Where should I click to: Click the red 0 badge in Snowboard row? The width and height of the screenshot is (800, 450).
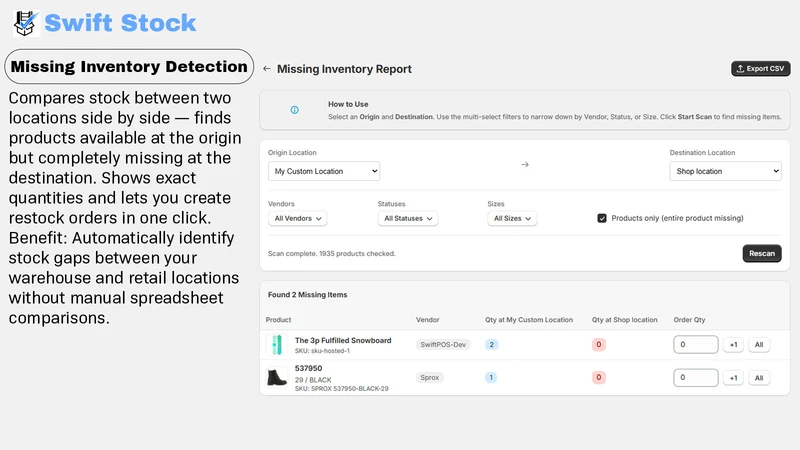click(598, 345)
